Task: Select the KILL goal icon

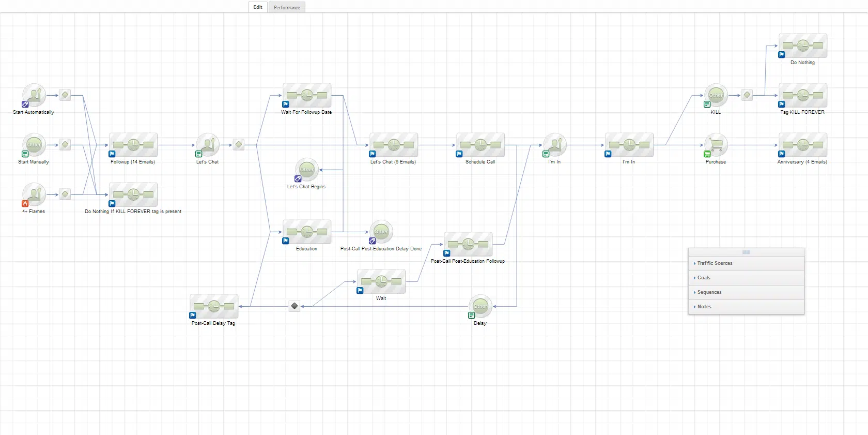Action: (716, 95)
